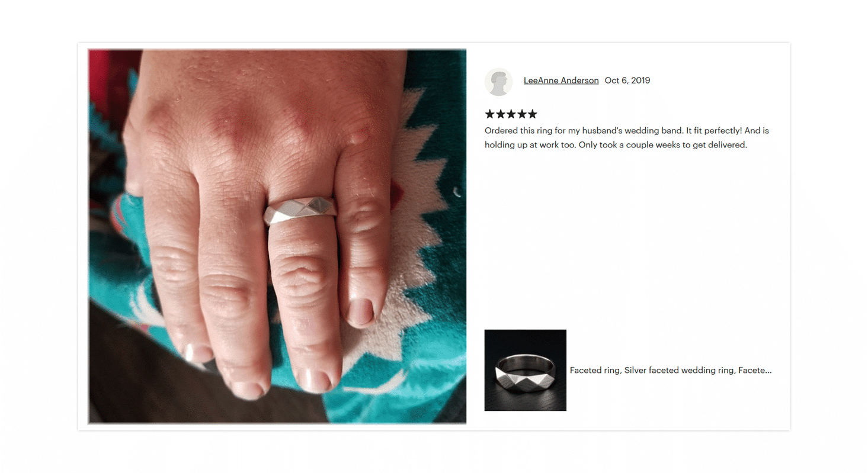Viewport: 868px width, 473px height.
Task: Click the second rating star
Action: point(501,114)
